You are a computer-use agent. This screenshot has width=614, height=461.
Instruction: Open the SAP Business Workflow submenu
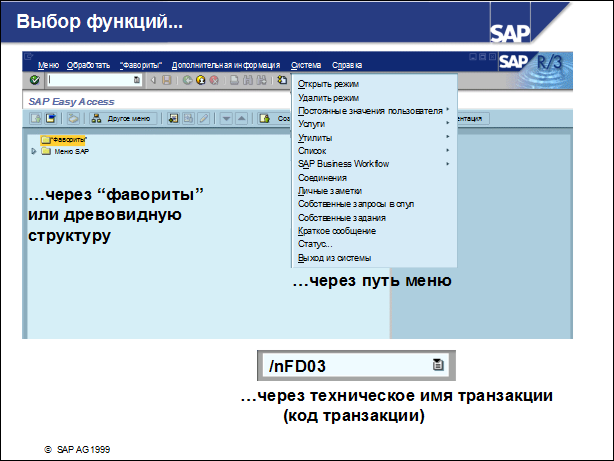(343, 163)
